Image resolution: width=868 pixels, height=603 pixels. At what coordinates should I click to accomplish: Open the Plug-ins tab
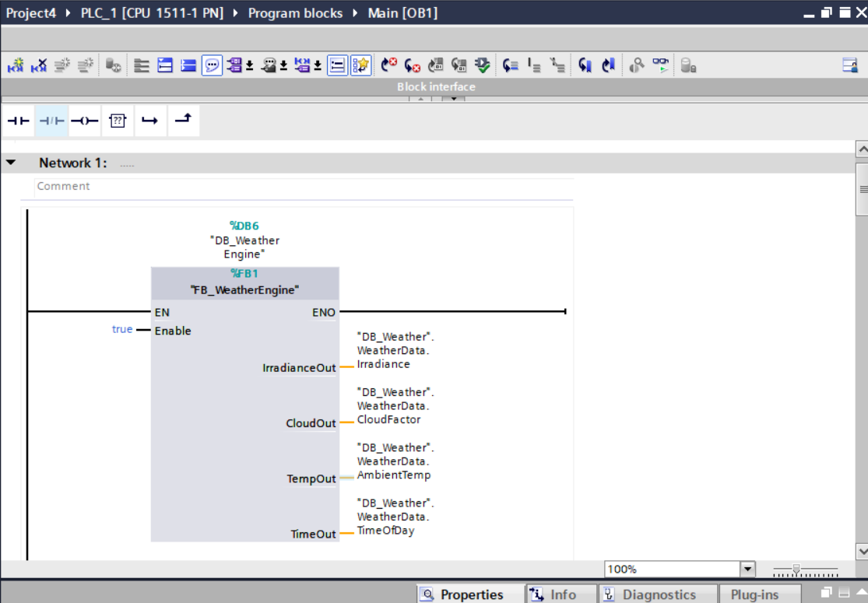760,594
